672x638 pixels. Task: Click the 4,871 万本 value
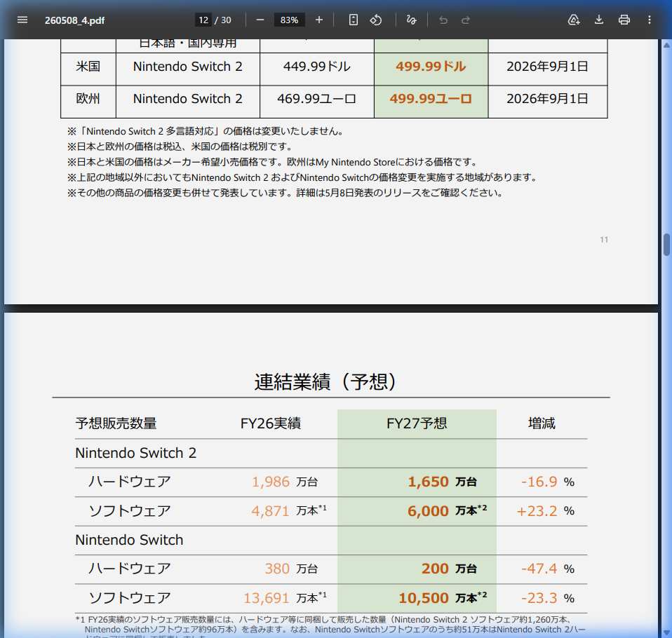[289, 510]
